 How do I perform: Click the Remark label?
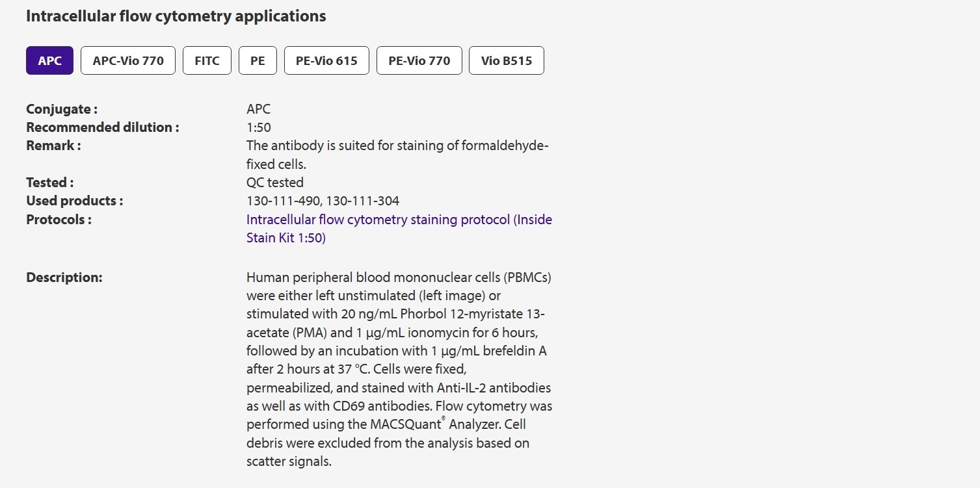53,146
